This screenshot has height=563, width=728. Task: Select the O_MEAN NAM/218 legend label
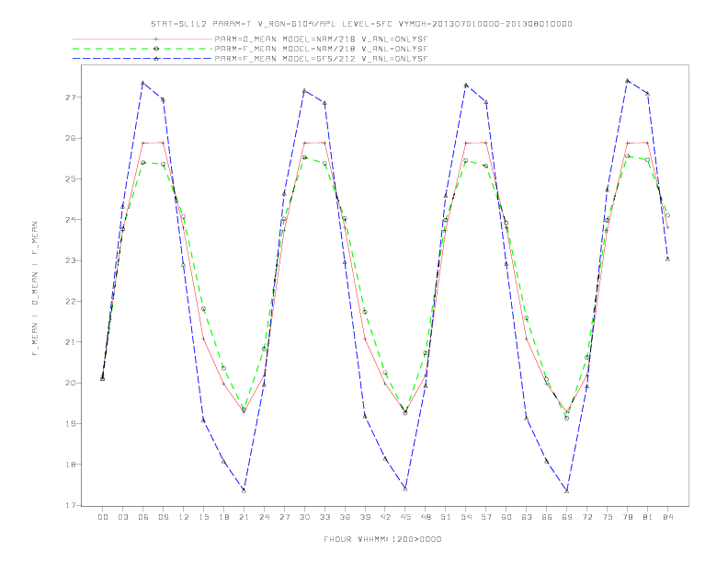click(321, 39)
